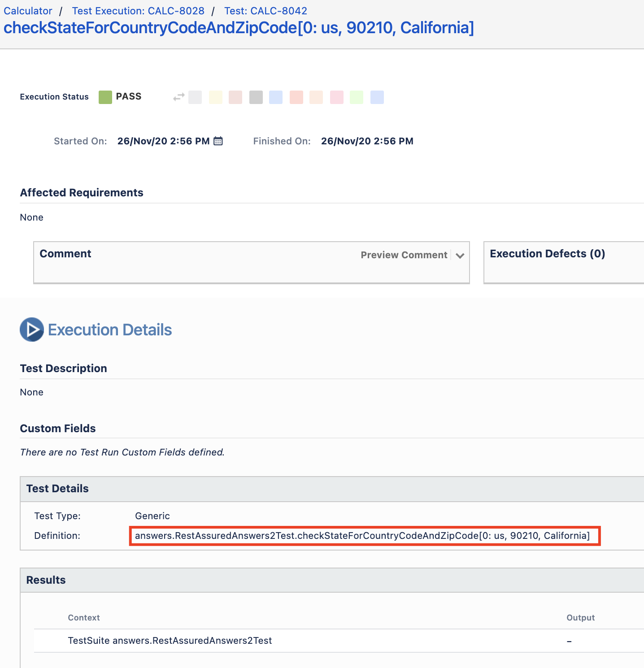Open Test CALC-8042 breadcrumb link
This screenshot has height=668, width=644.
click(x=265, y=11)
